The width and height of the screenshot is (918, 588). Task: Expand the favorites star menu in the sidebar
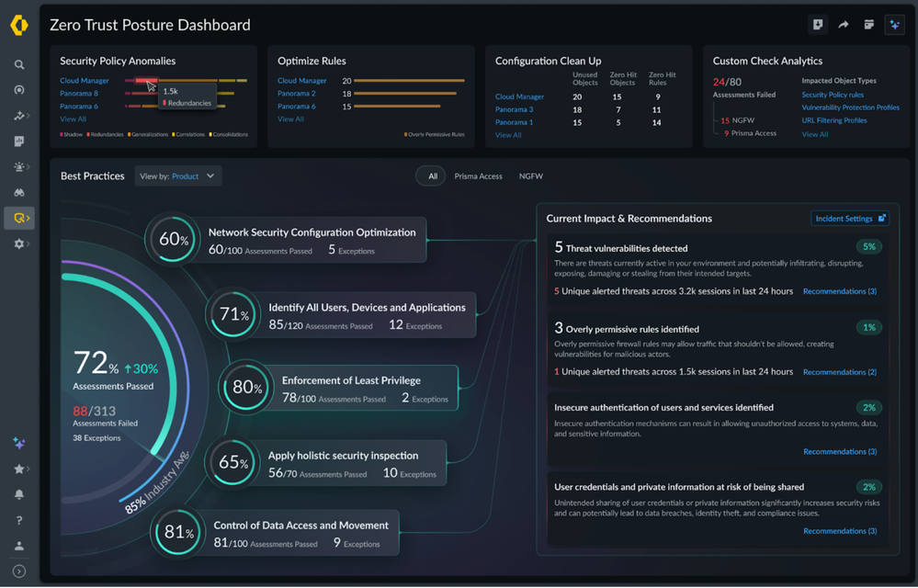click(x=19, y=469)
